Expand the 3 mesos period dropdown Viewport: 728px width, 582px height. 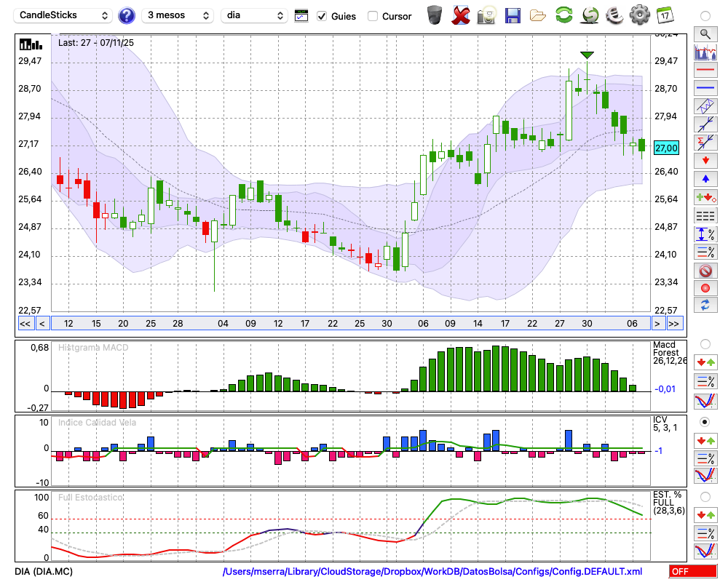point(177,15)
